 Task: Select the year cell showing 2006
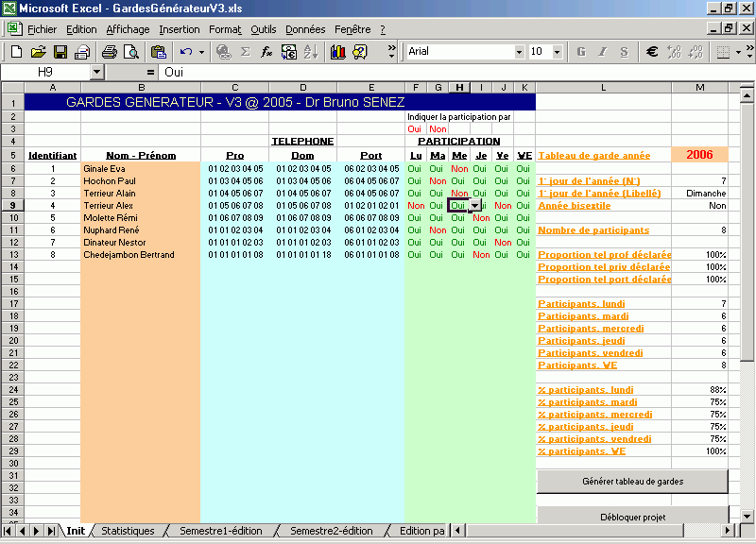tap(699, 154)
